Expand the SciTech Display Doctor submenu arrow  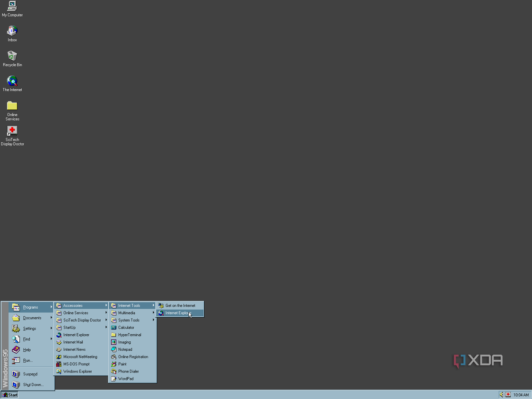click(106, 320)
